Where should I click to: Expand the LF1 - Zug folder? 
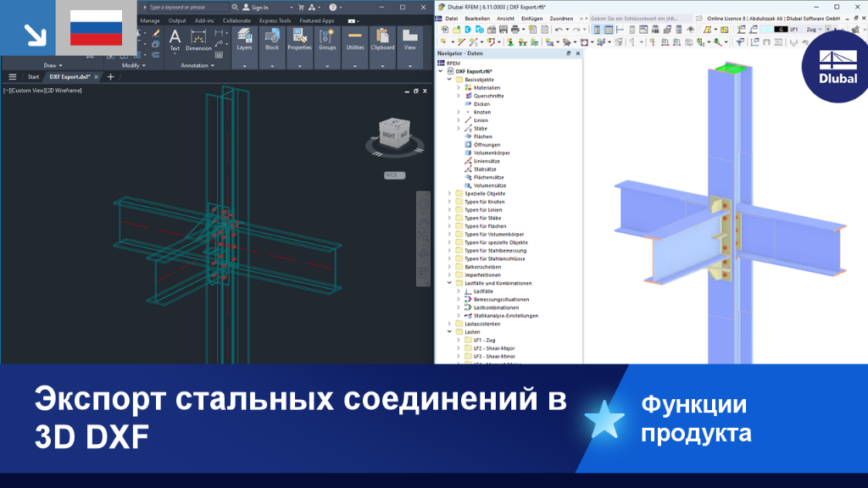pos(459,341)
